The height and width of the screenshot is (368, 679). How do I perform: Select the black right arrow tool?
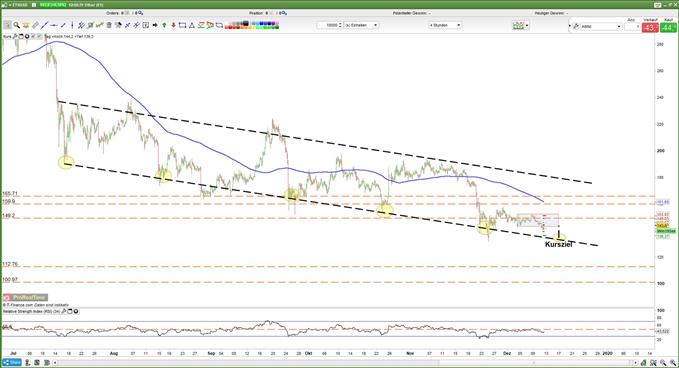point(155,25)
